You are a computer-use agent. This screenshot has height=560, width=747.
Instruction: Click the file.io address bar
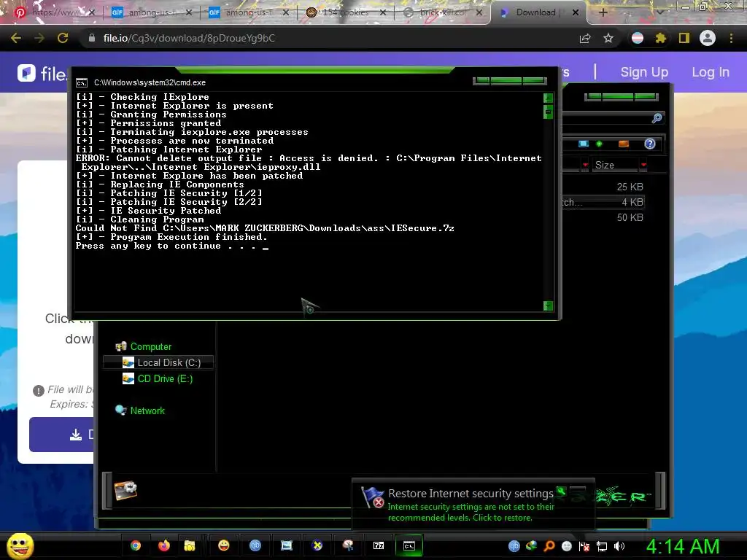click(329, 38)
